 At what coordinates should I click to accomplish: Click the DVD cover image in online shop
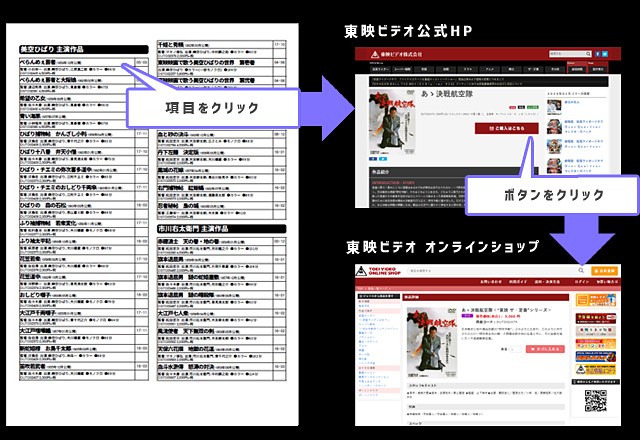click(x=432, y=342)
